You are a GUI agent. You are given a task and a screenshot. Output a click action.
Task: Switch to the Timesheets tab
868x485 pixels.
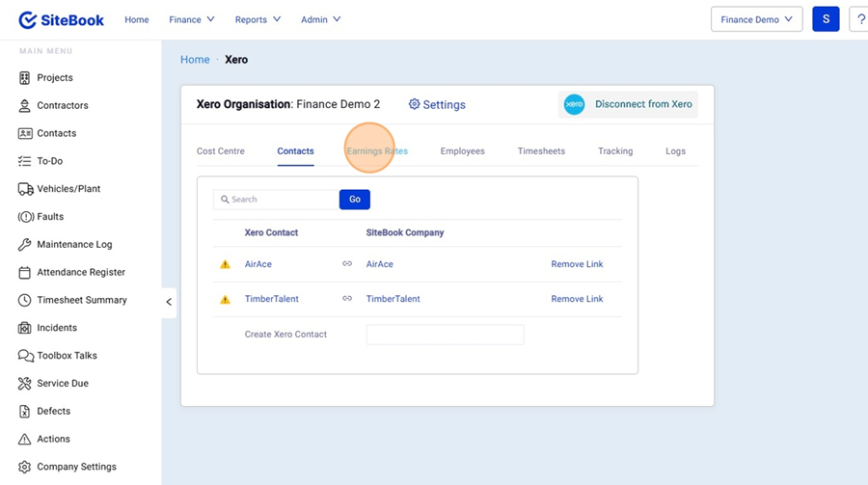tap(541, 151)
